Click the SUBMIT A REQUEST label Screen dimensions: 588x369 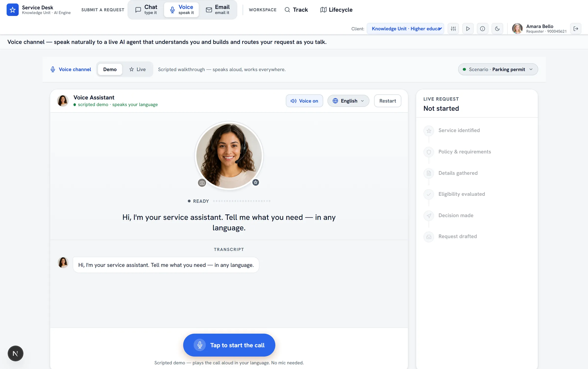(103, 10)
